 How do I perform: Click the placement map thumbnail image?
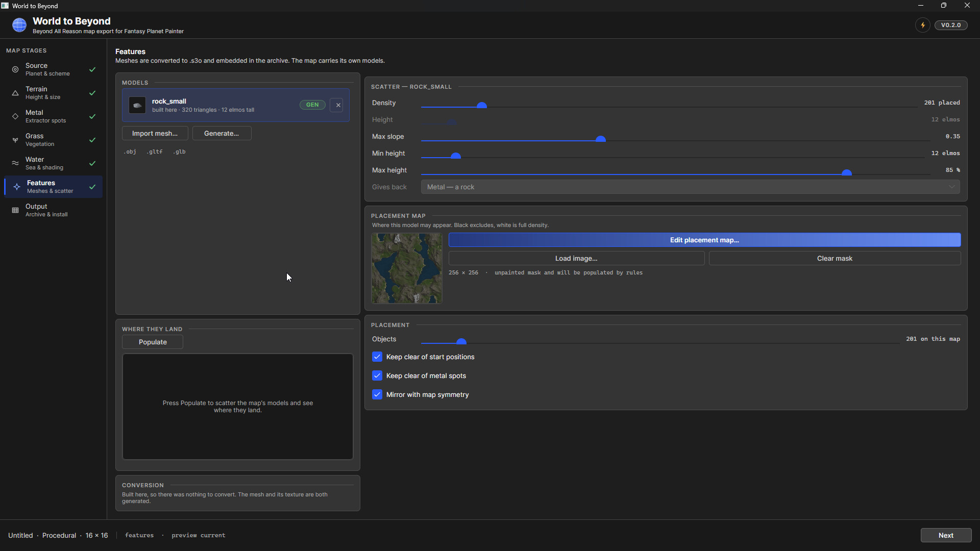click(x=407, y=268)
